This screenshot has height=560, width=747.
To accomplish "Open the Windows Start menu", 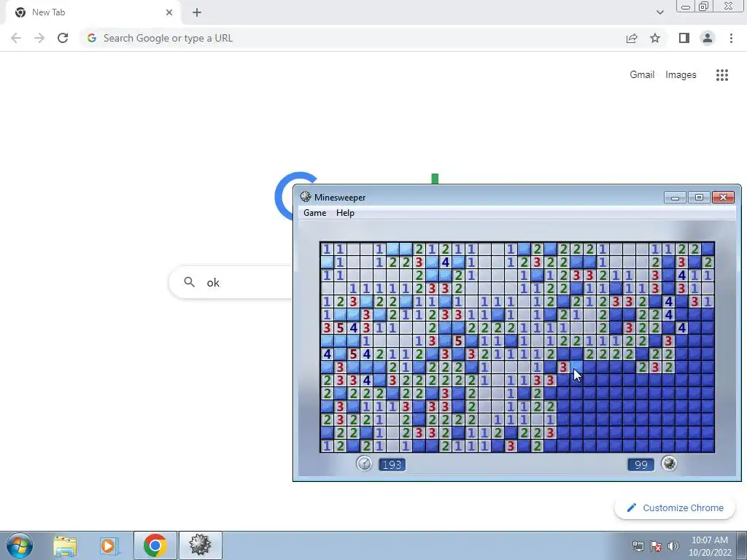I will pos(20,545).
